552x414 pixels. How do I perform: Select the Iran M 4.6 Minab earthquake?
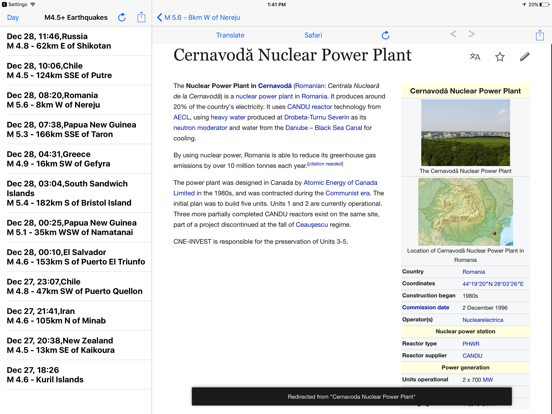[x=76, y=316]
